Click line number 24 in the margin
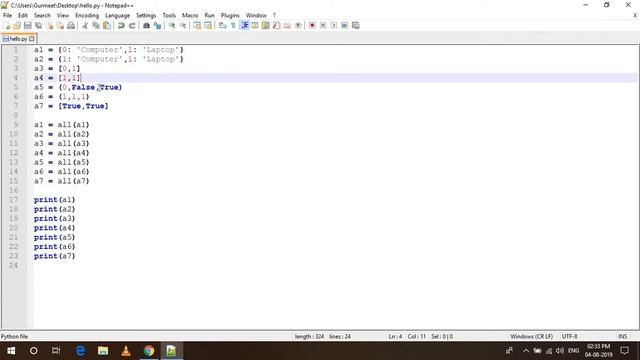 [x=13, y=265]
